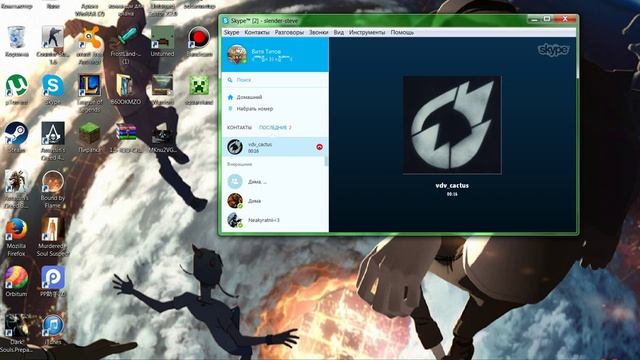The image size is (640, 360).
Task: Click the large vdv_cactus call avatar
Action: click(x=452, y=125)
